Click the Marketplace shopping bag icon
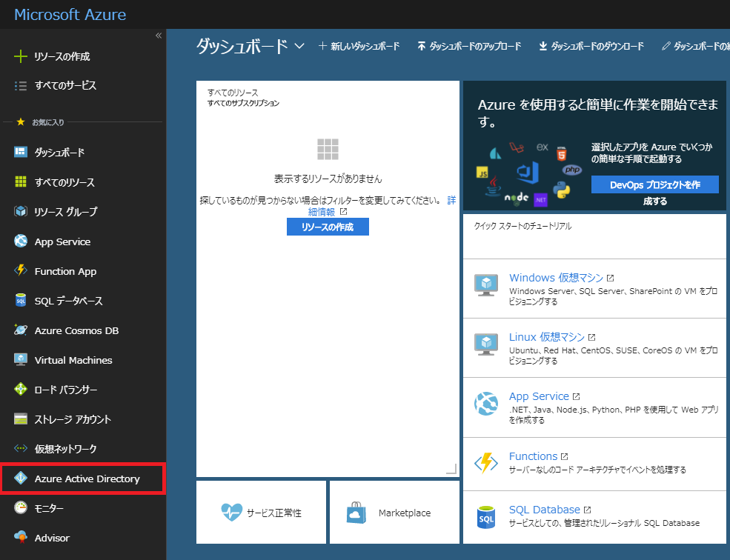Screen dimensions: 730x560 [x=356, y=512]
